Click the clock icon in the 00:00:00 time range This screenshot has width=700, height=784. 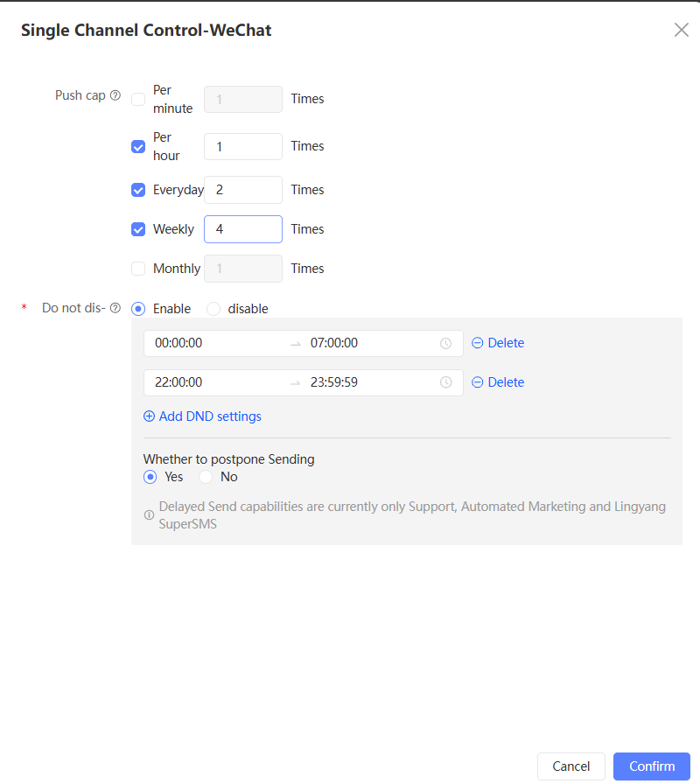tap(445, 344)
